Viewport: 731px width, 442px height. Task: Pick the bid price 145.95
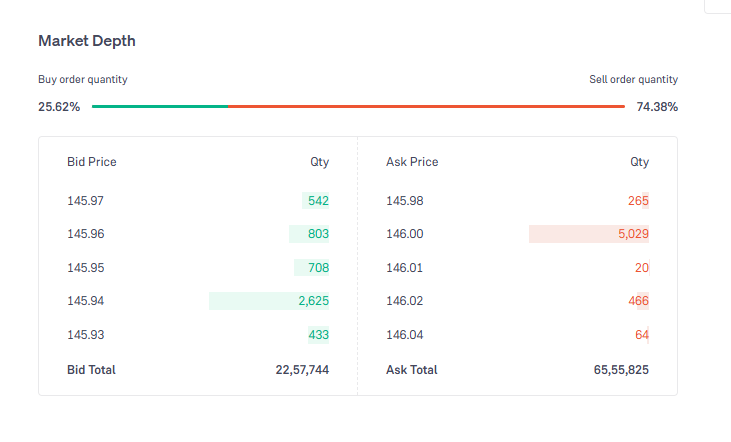click(x=85, y=268)
